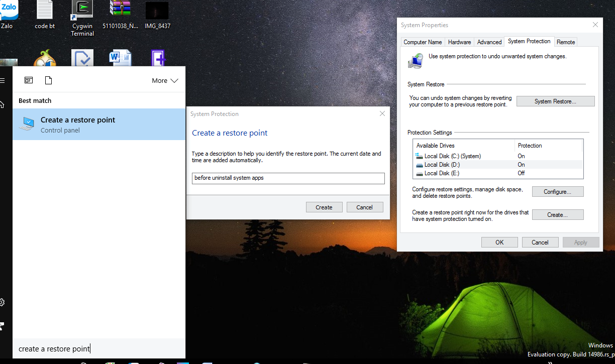Click the search box with 'create a restore point'
Viewport: 615px width, 364px height.
click(x=99, y=348)
